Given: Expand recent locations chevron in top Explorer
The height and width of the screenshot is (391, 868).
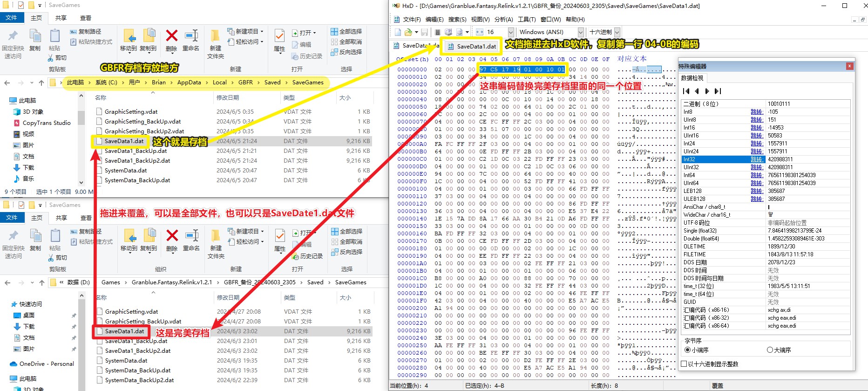Looking at the screenshot, I should (31, 82).
